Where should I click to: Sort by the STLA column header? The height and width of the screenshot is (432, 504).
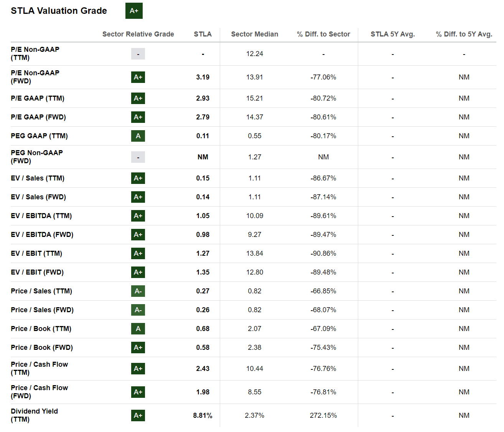point(203,34)
